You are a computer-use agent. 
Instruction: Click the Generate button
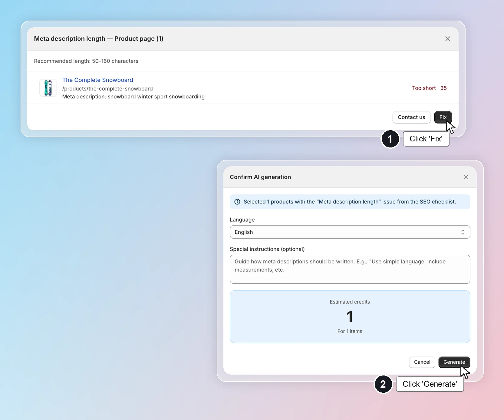[x=454, y=362]
